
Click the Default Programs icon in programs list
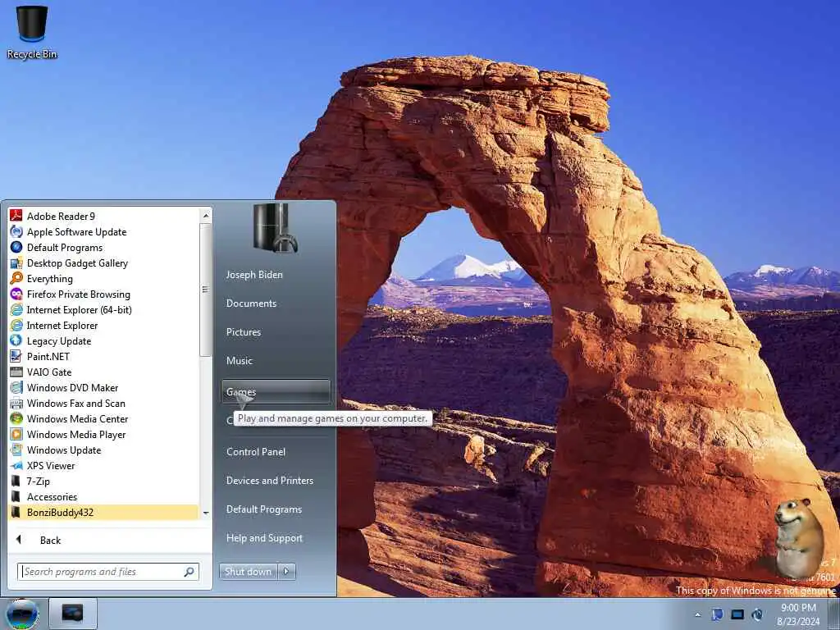[x=16, y=247]
